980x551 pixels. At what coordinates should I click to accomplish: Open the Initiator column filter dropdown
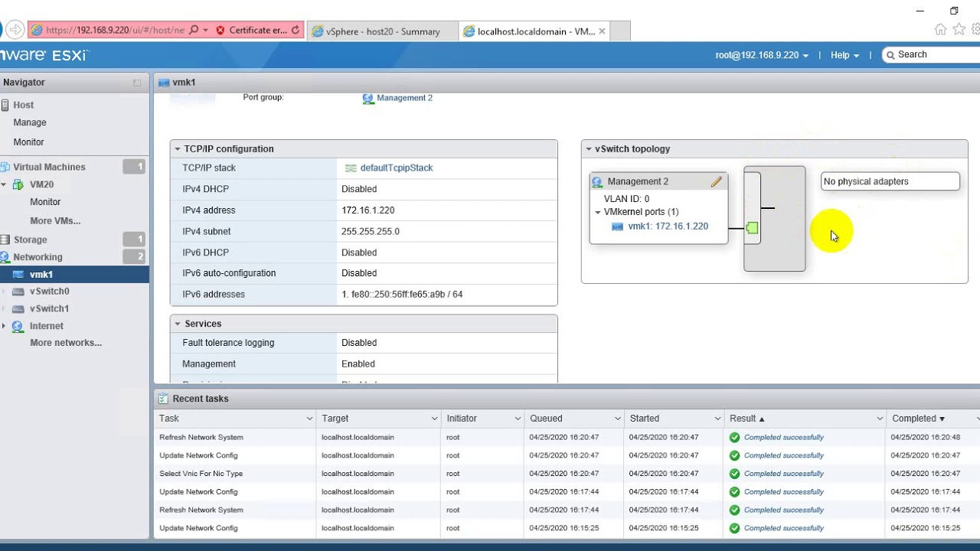pyautogui.click(x=516, y=419)
